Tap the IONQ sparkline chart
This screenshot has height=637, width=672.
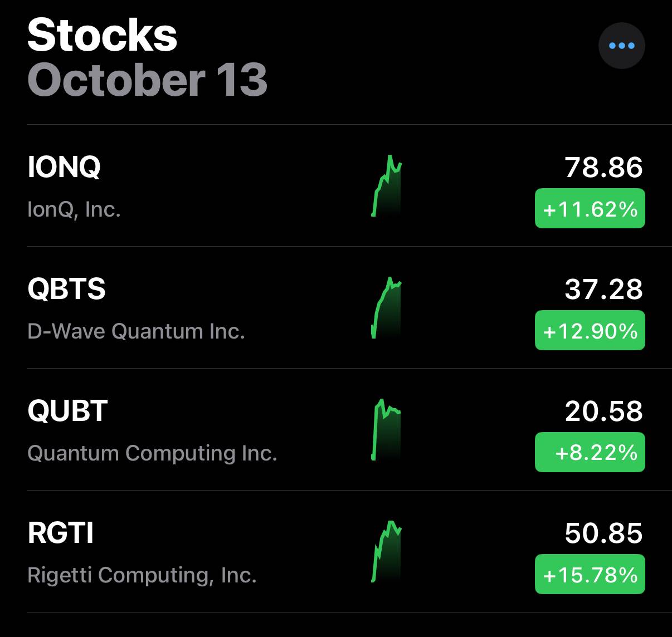(387, 185)
